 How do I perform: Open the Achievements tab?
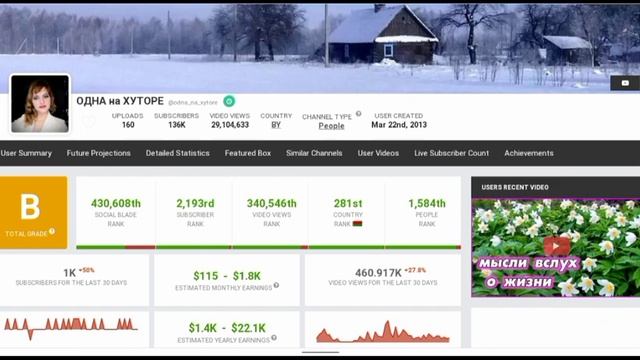tap(529, 153)
